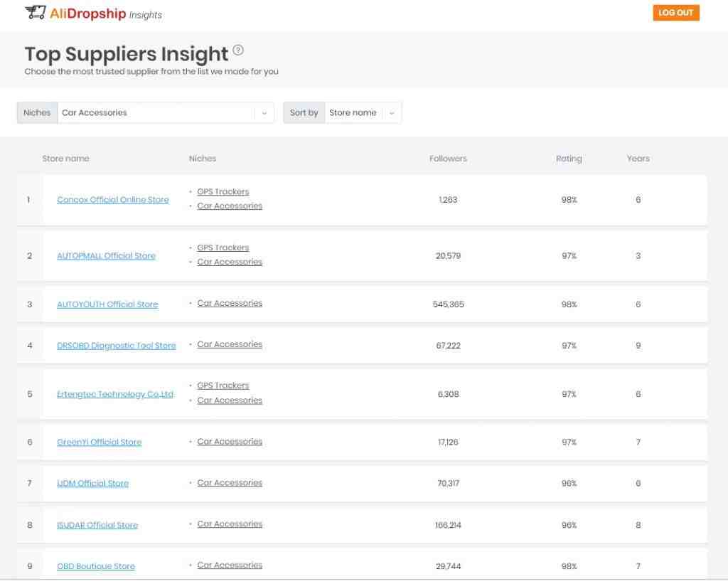Click the Years column header
The width and height of the screenshot is (728, 584).
(x=638, y=159)
